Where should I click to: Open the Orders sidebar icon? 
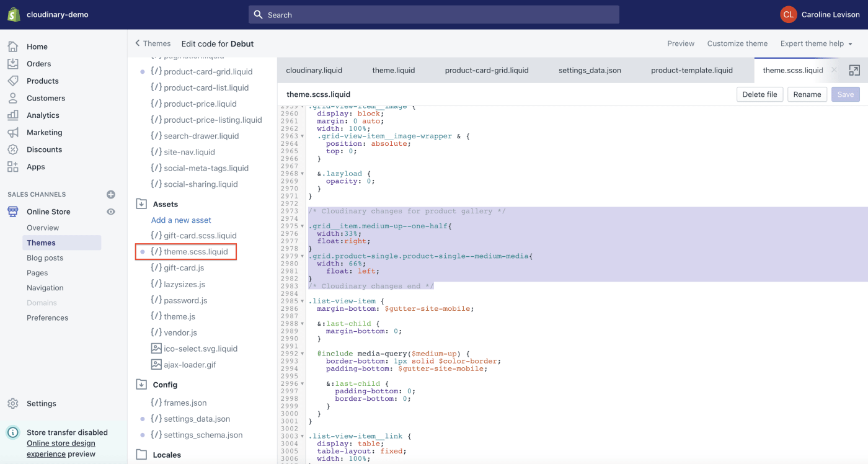point(12,64)
